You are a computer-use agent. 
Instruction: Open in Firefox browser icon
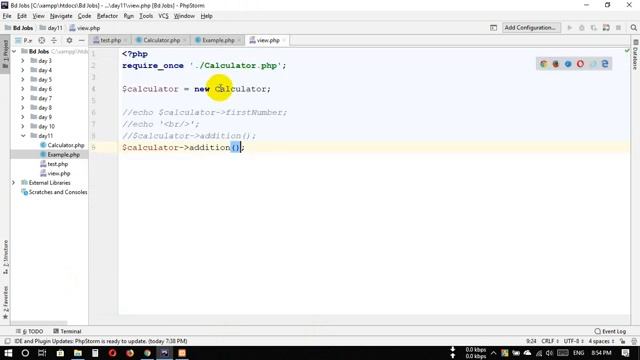(556, 64)
